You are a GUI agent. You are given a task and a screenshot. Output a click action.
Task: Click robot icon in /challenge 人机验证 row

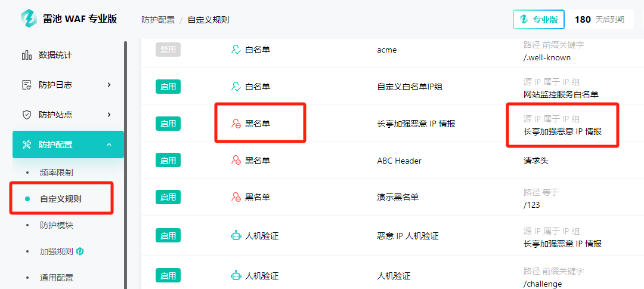point(236,275)
